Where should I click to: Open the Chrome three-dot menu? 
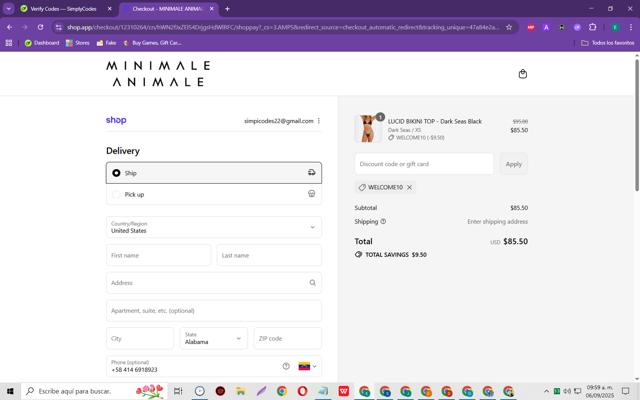click(x=631, y=27)
